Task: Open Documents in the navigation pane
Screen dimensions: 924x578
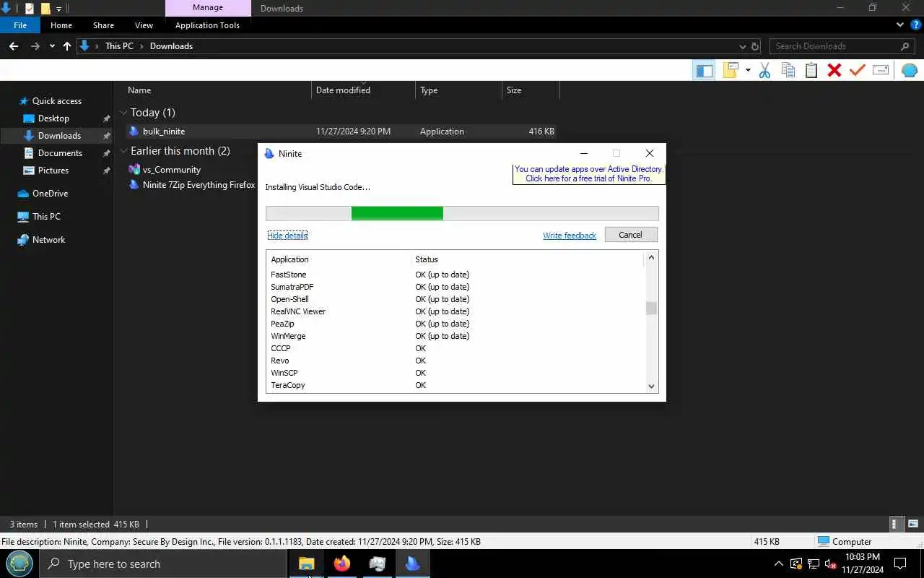Action: [x=60, y=153]
